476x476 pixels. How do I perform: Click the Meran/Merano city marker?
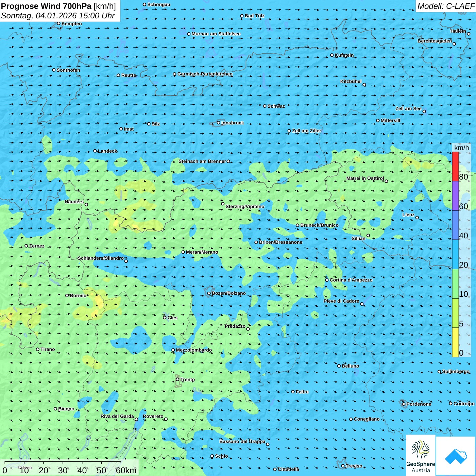(183, 252)
